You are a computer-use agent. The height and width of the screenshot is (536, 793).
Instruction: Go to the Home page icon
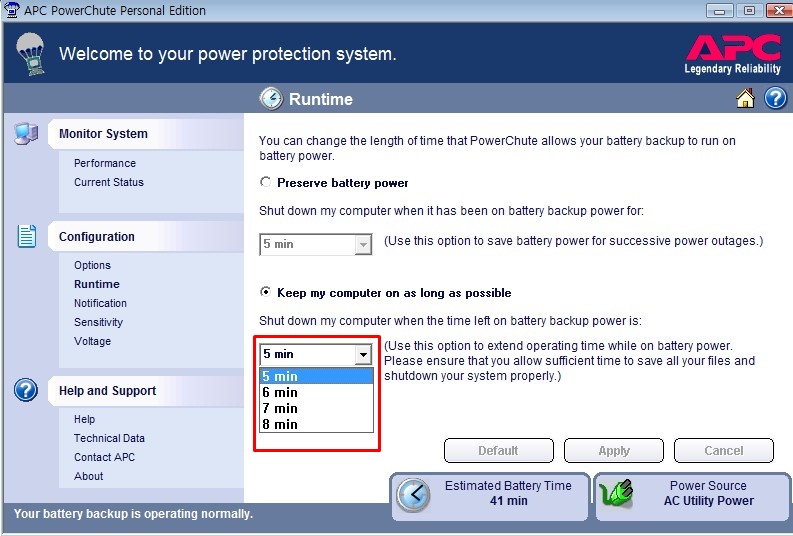[x=745, y=98]
